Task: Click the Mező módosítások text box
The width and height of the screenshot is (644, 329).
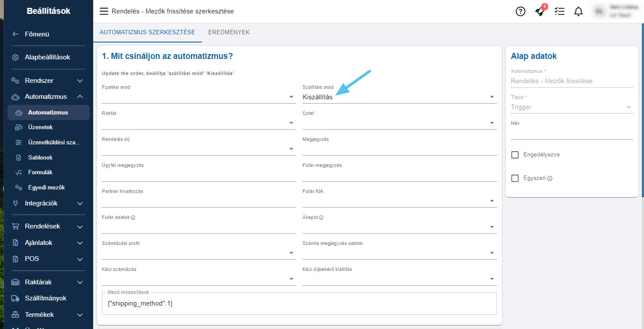Action: [299, 304]
